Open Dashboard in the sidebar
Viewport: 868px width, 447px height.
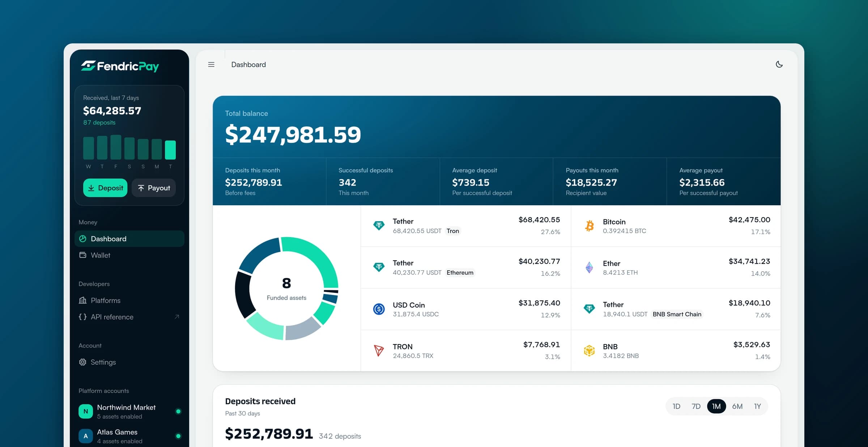(129, 239)
